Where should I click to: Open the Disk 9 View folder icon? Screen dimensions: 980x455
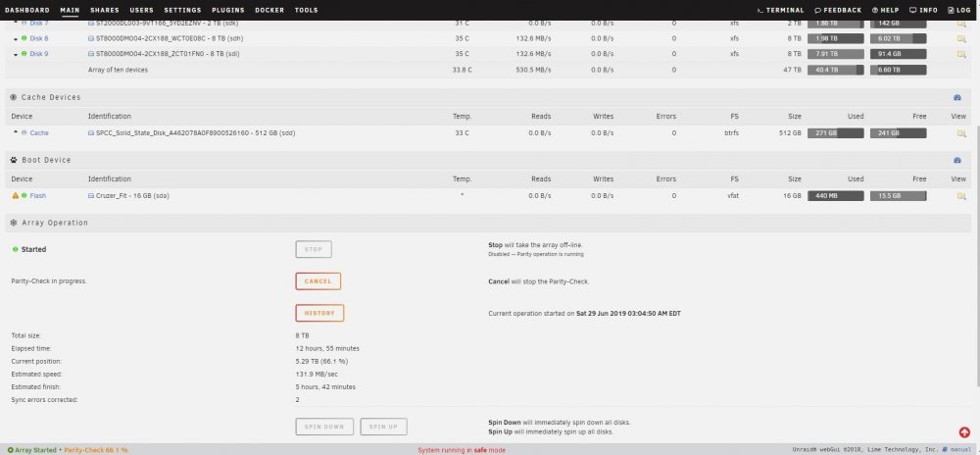tap(961, 54)
